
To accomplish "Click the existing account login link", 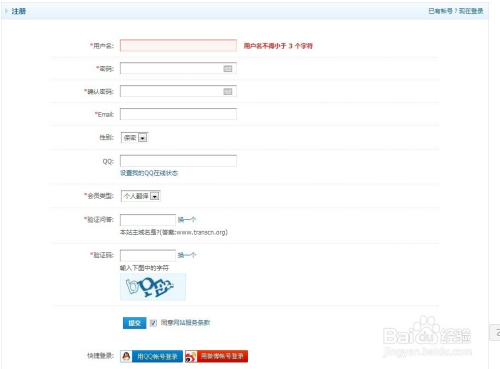I will coord(456,11).
